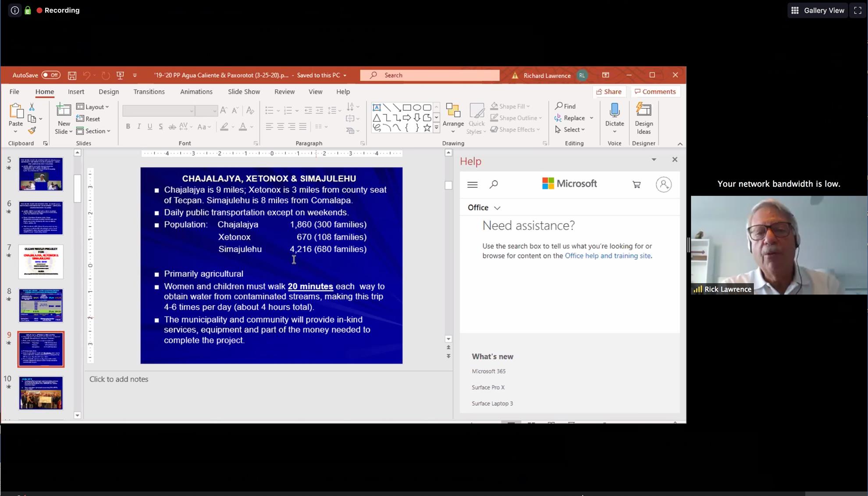The height and width of the screenshot is (496, 868).
Task: Open the Office help and training site link
Action: point(607,256)
